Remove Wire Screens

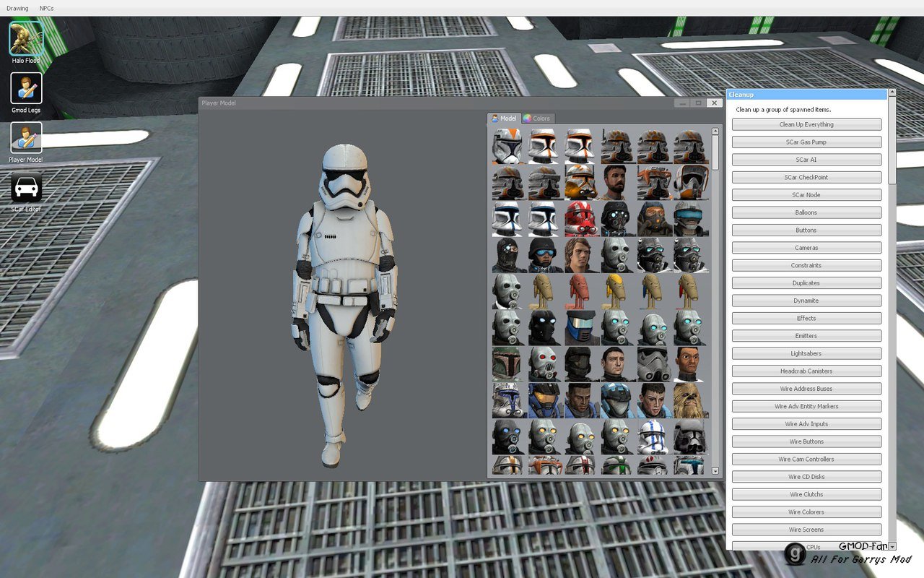pos(806,530)
